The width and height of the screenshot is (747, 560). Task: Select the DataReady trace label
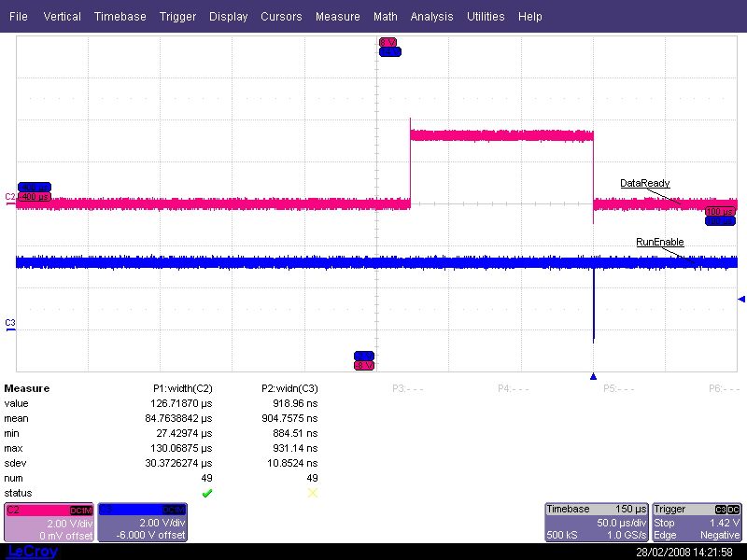pos(644,183)
